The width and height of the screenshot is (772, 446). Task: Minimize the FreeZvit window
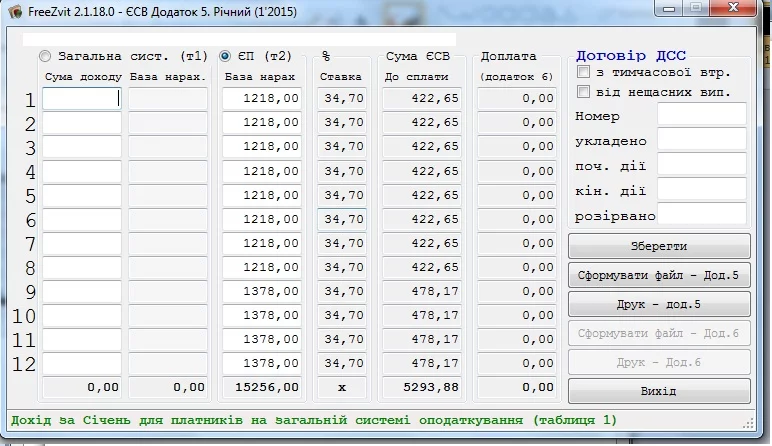point(669,8)
